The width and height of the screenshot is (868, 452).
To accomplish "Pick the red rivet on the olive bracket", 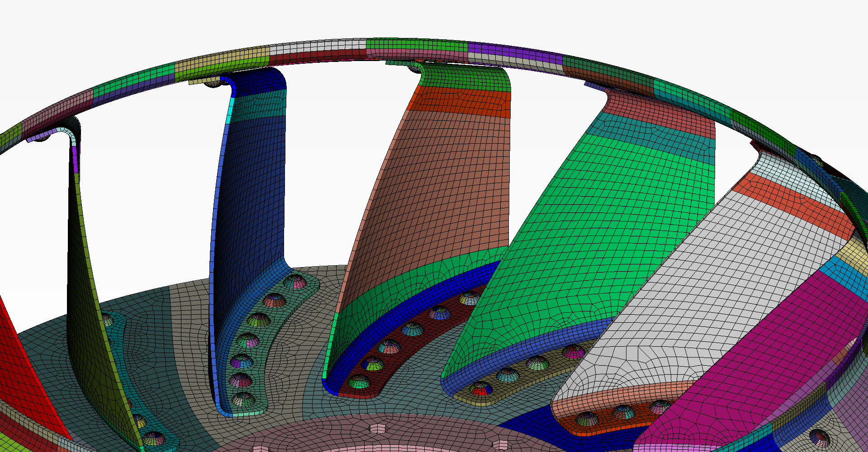I will (x=480, y=388).
